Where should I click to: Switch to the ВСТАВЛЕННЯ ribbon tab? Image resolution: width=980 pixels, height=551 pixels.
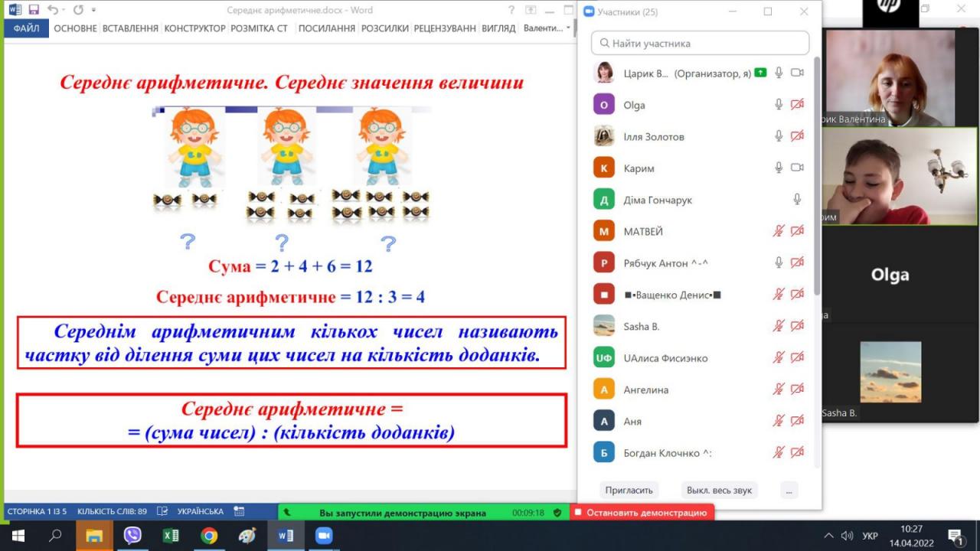(130, 28)
